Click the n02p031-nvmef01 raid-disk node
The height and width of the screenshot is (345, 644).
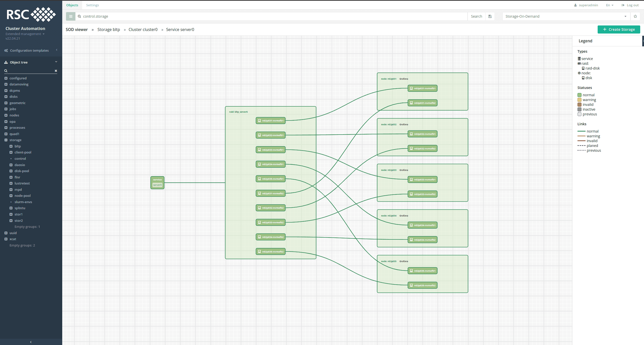click(271, 121)
